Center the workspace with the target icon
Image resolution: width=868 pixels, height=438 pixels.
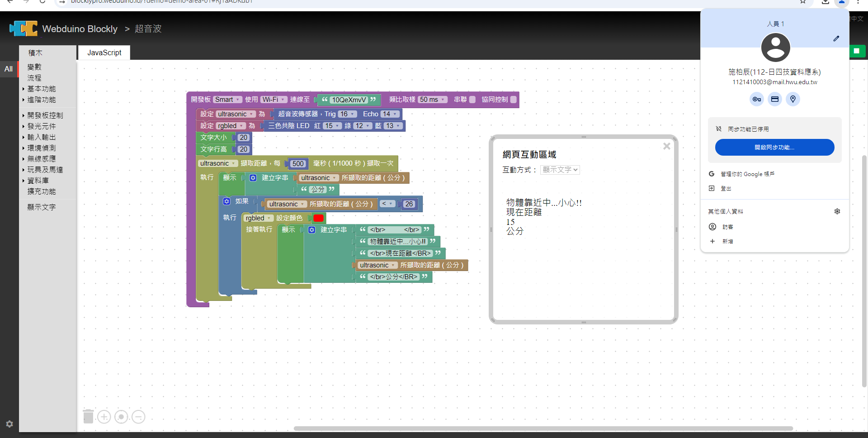pos(121,417)
